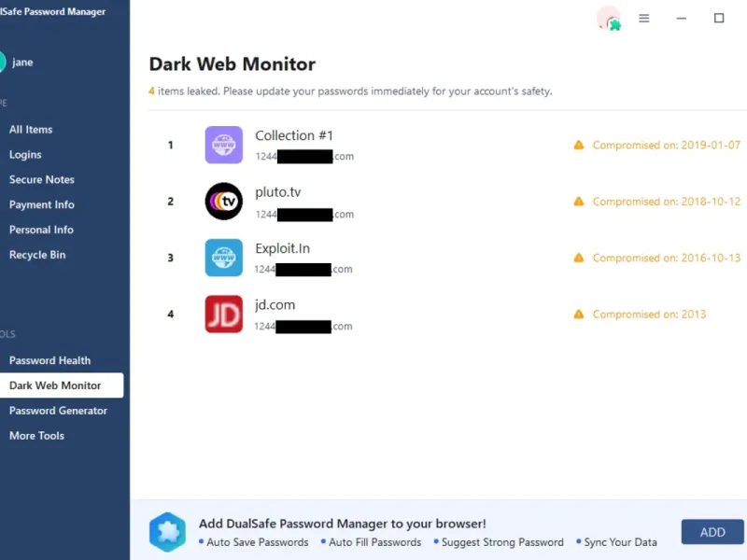
Task: Click the jane username
Action: (x=22, y=63)
